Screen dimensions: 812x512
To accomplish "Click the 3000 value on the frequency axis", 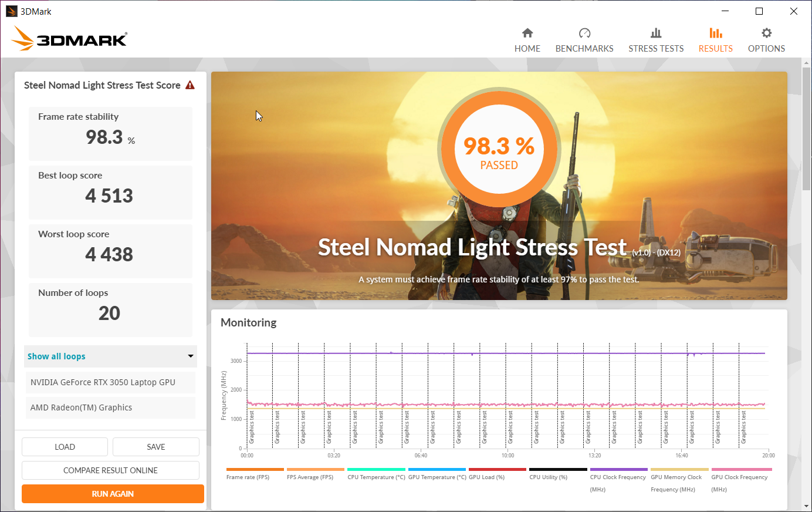I will tap(236, 361).
